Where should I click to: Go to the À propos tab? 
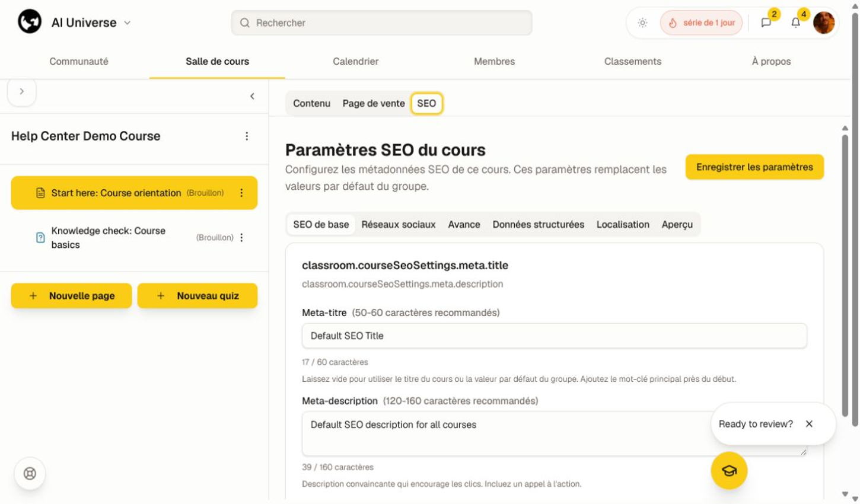click(771, 61)
